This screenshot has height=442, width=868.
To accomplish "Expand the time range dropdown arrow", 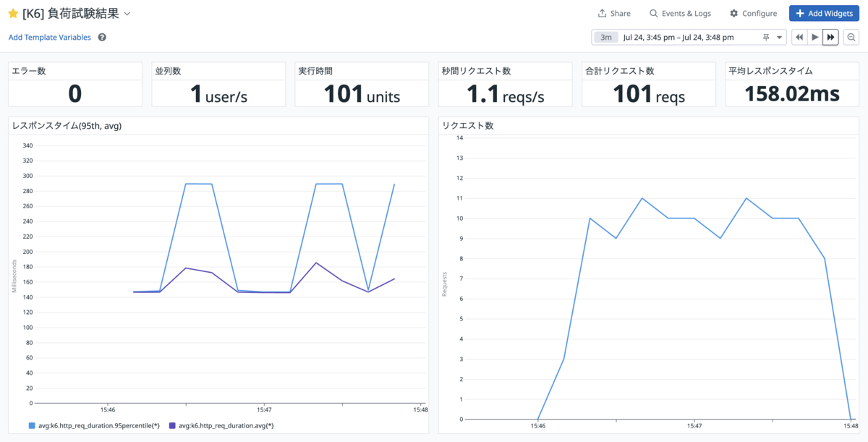I will pos(780,38).
